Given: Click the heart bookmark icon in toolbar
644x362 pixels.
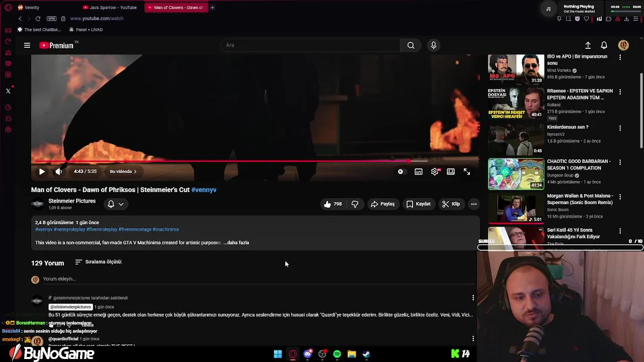Looking at the screenshot, I should (586, 19).
